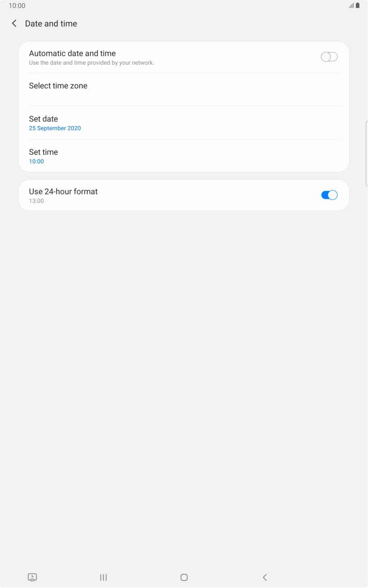
Task: Tap the Automatic date and time label
Action: (x=72, y=54)
